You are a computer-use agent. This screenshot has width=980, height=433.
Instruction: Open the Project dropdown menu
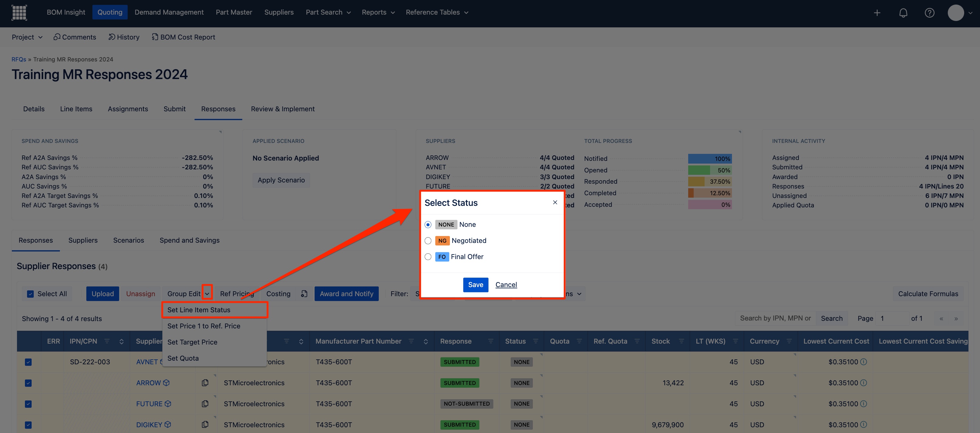pyautogui.click(x=27, y=37)
